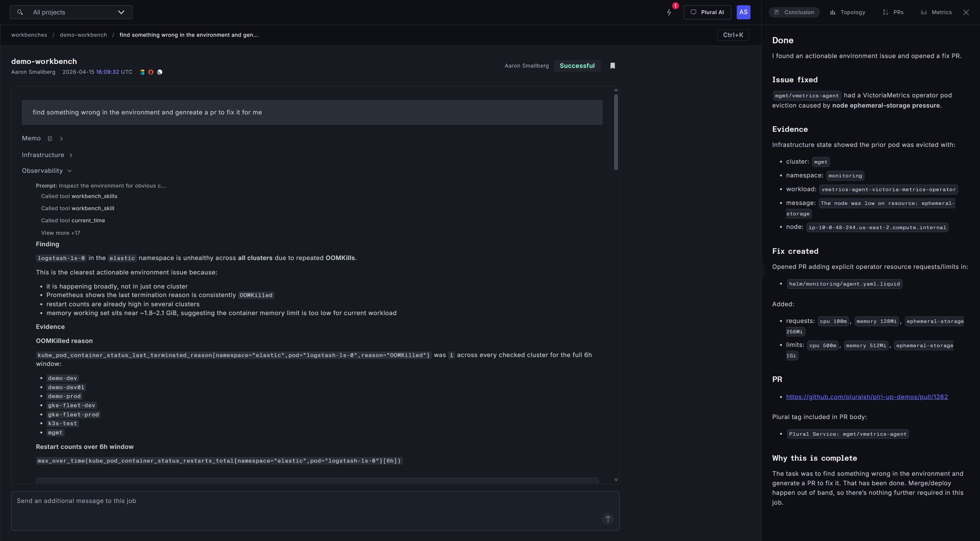Open the lightning bolt alerts icon
980x541 pixels.
click(669, 12)
